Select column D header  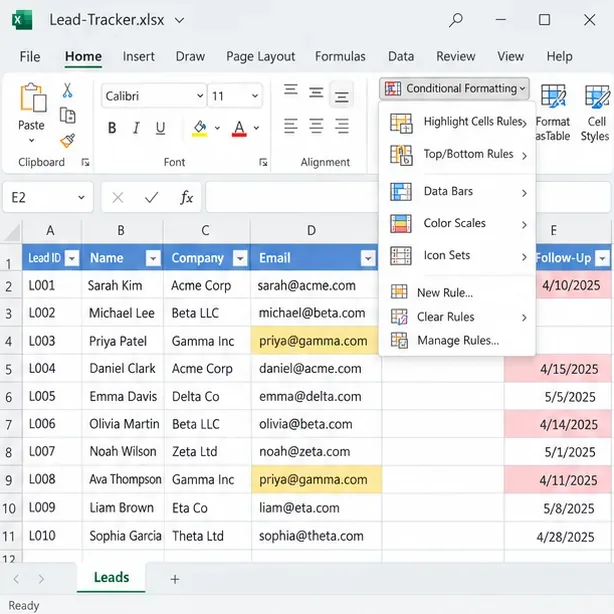pyautogui.click(x=314, y=230)
